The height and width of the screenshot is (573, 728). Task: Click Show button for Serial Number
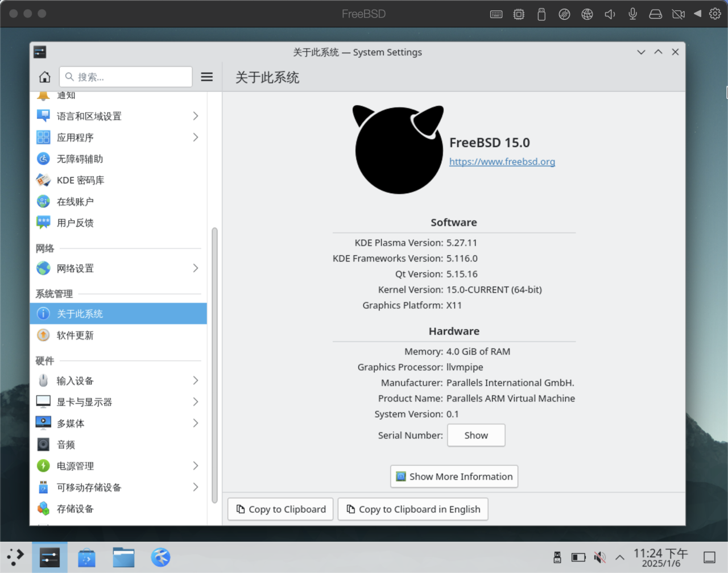pyautogui.click(x=476, y=435)
